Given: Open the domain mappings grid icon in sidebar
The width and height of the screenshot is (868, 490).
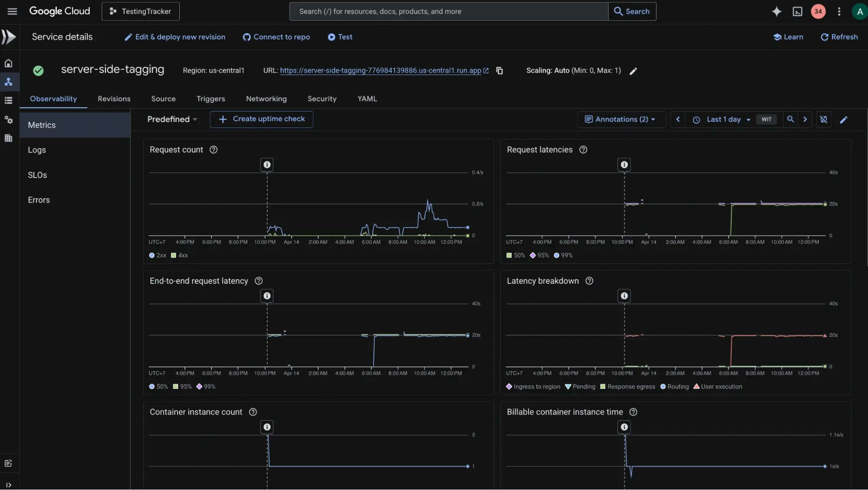Looking at the screenshot, I should coord(8,138).
